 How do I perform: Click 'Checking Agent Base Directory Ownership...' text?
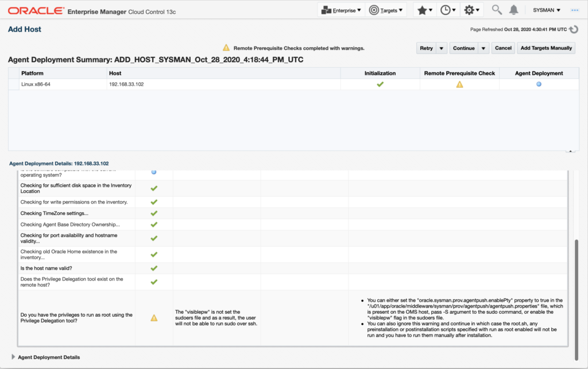70,225
